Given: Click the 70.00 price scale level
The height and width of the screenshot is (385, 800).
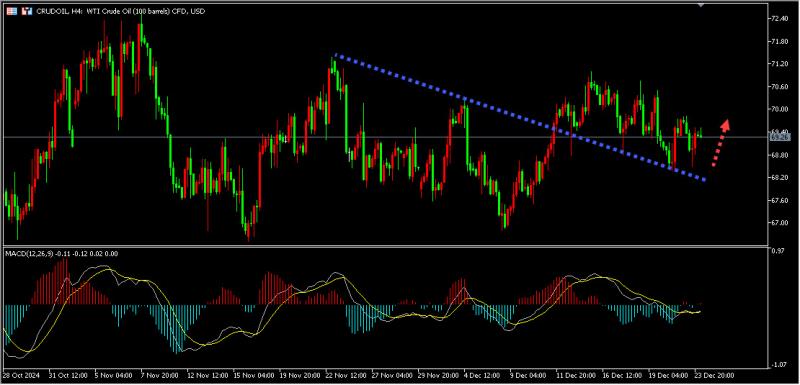Looking at the screenshot, I should click(x=781, y=110).
